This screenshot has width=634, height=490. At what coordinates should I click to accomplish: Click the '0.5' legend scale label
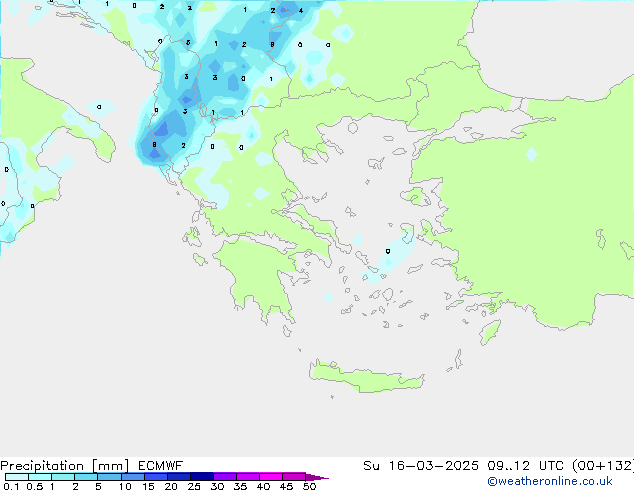(x=35, y=486)
